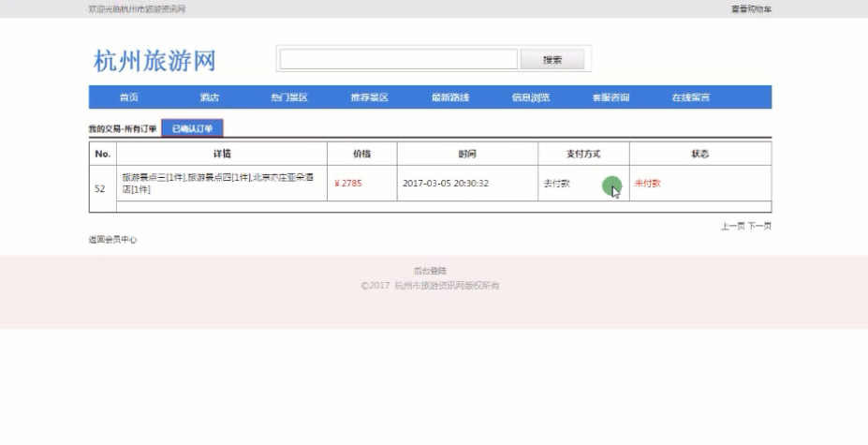This screenshot has height=445, width=868.
Task: Click the order details text for order 52
Action: pos(217,183)
